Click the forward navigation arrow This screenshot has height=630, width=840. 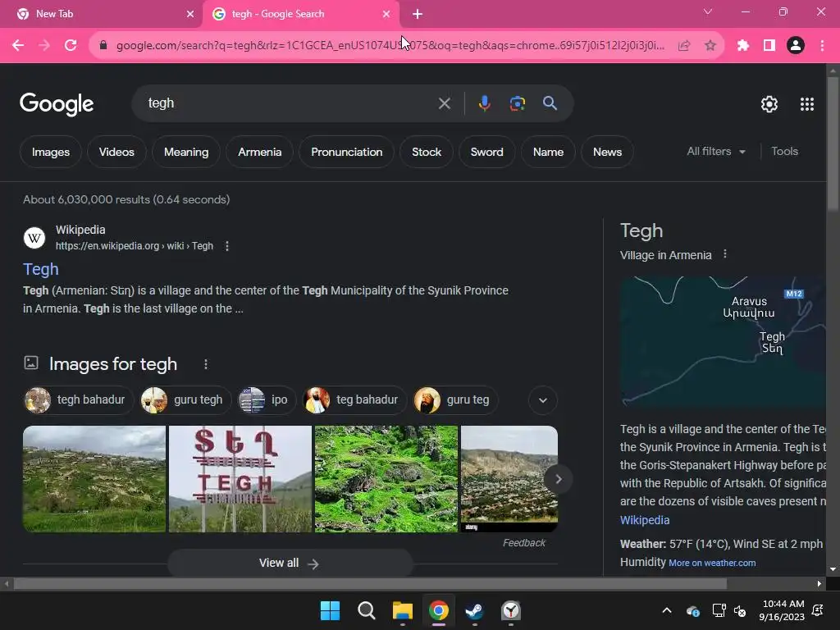[44, 46]
